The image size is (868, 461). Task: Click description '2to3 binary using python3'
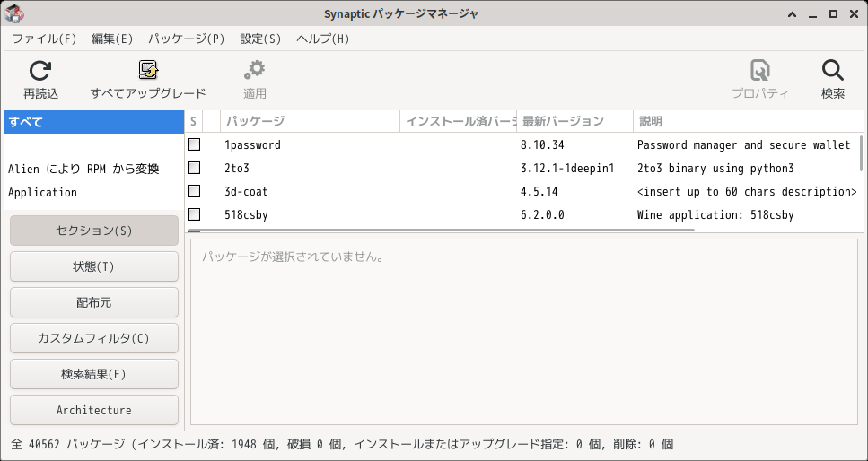[715, 169]
